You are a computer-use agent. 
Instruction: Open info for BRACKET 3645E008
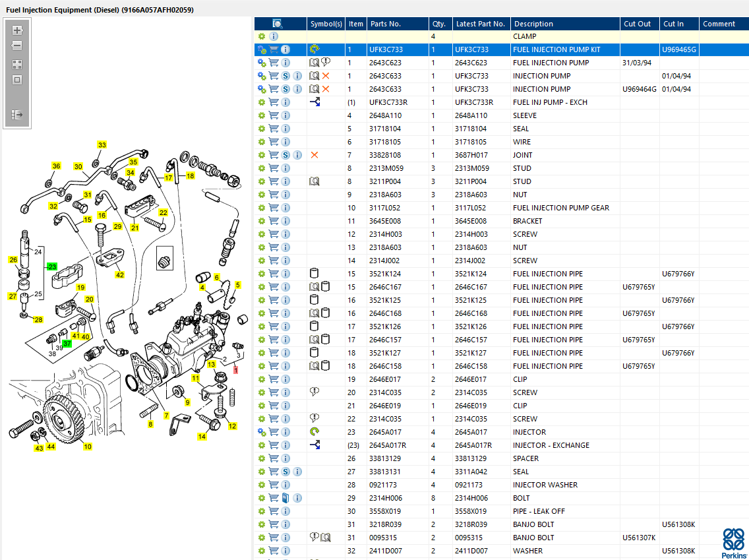coord(285,221)
